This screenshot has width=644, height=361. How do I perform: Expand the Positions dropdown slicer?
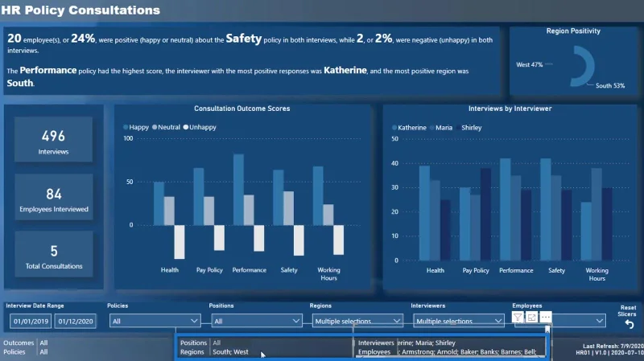pyautogui.click(x=257, y=321)
